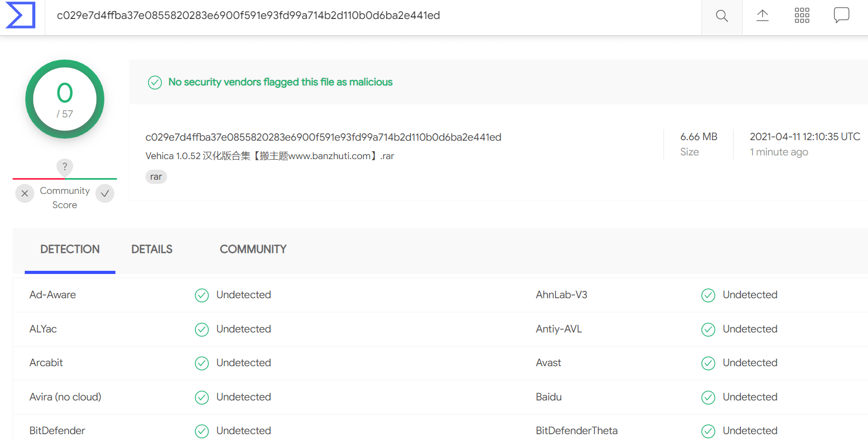This screenshot has width=868, height=441.
Task: Click the Community Score red-green bar
Action: point(65,179)
